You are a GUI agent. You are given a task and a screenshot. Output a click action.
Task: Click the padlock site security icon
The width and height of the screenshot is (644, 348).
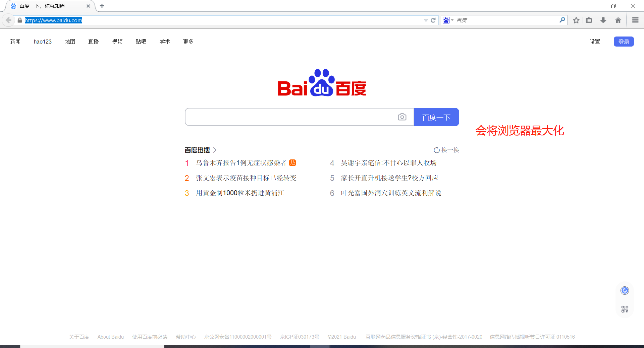coord(20,20)
